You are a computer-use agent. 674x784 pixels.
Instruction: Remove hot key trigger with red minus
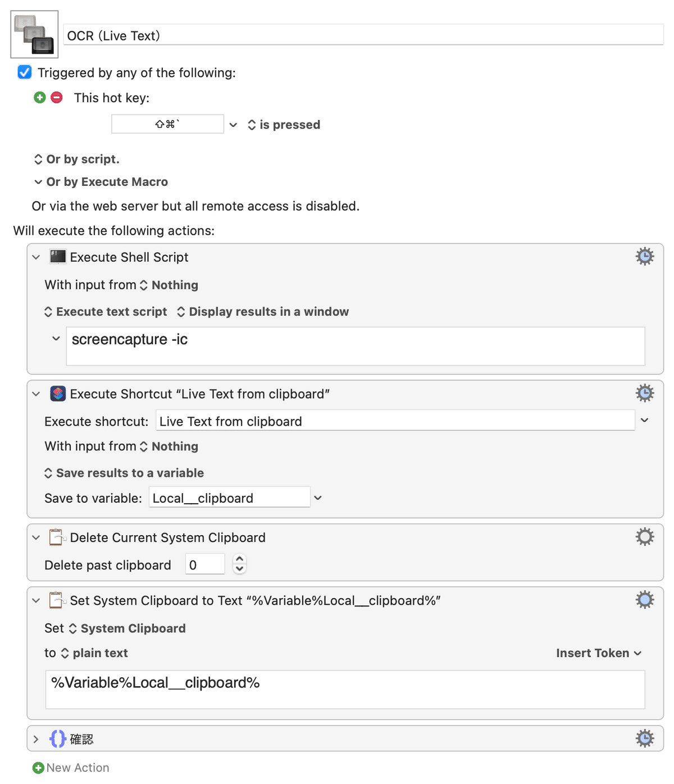coord(57,98)
